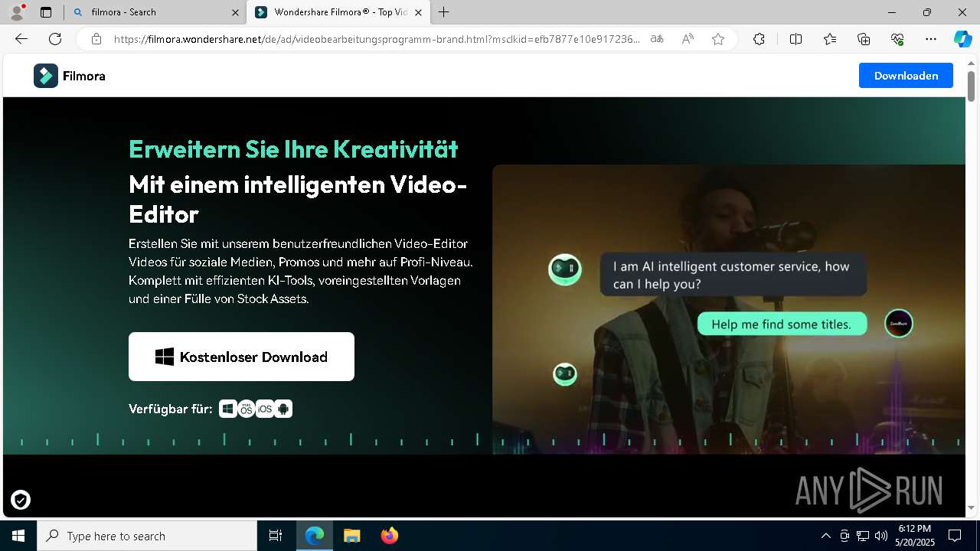Open Split screen icon
Screen dimensions: 980x551
tap(795, 39)
